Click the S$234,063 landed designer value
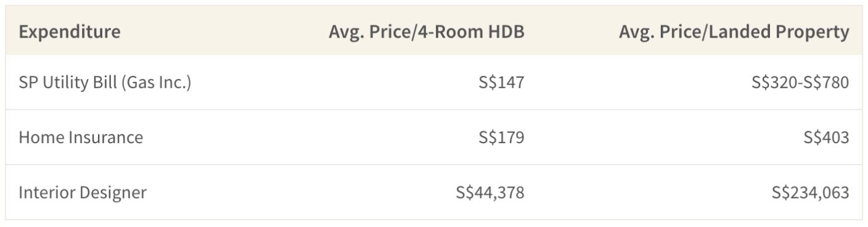This screenshot has height=227, width=868. (810, 192)
